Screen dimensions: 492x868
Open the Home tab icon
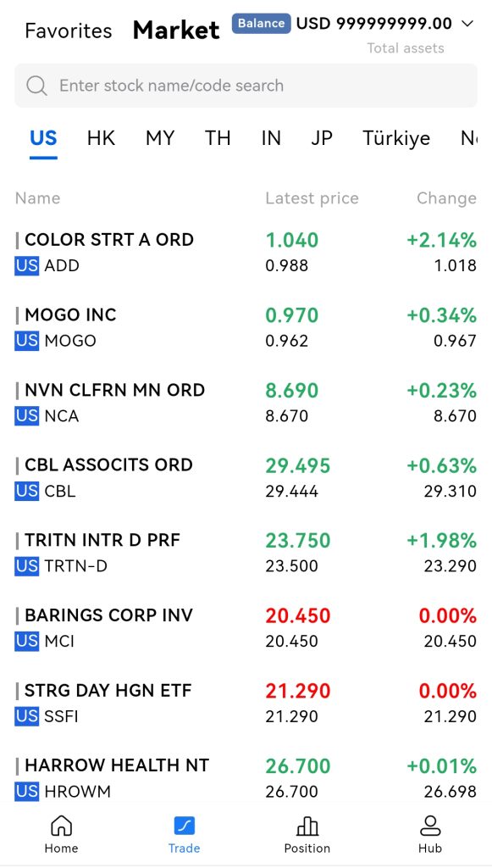61,826
